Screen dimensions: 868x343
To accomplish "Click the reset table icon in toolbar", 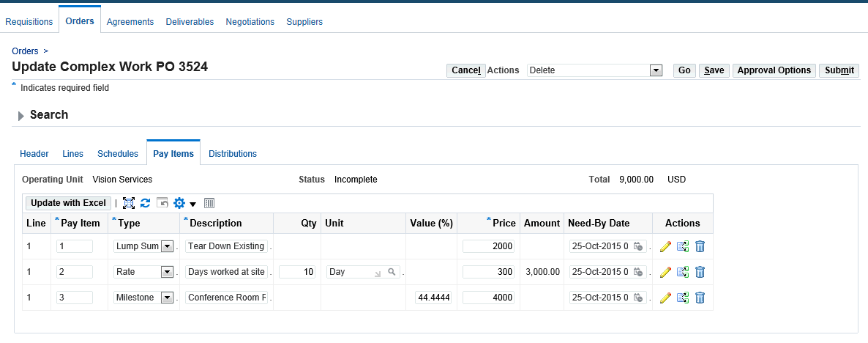I will (162, 203).
